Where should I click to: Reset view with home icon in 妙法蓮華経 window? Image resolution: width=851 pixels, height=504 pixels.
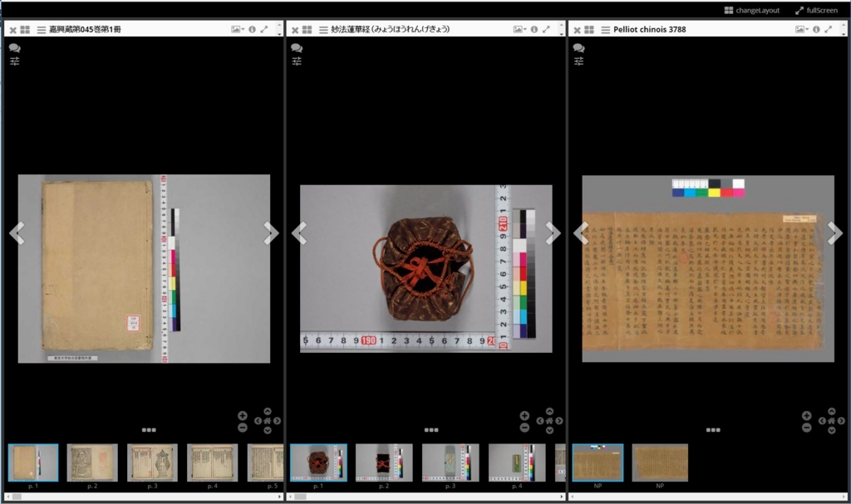click(x=549, y=421)
